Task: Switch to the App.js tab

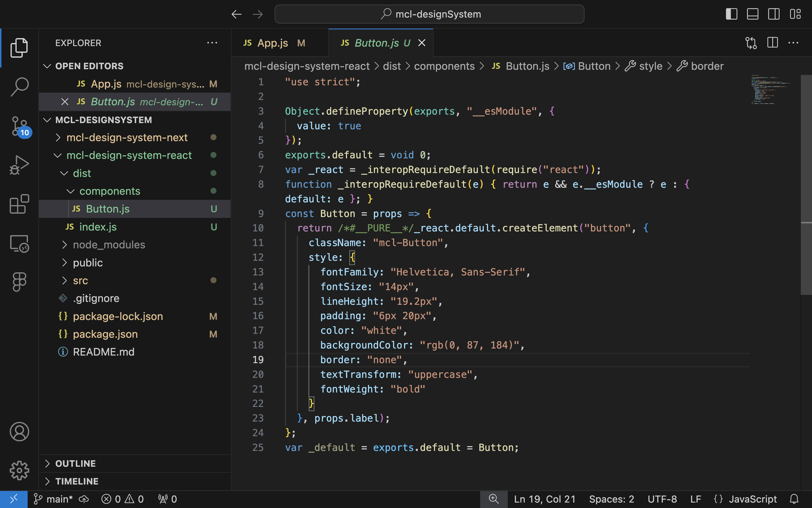Action: [273, 43]
